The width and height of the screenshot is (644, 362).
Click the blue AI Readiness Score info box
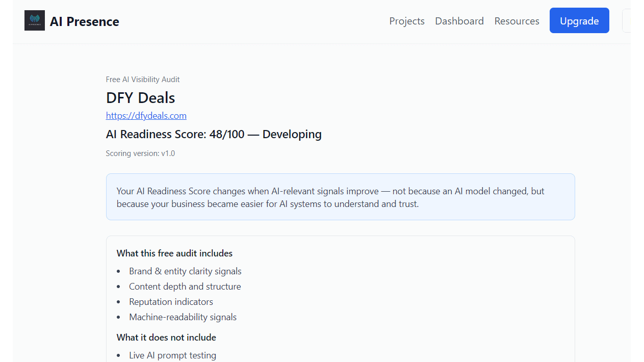pos(340,197)
